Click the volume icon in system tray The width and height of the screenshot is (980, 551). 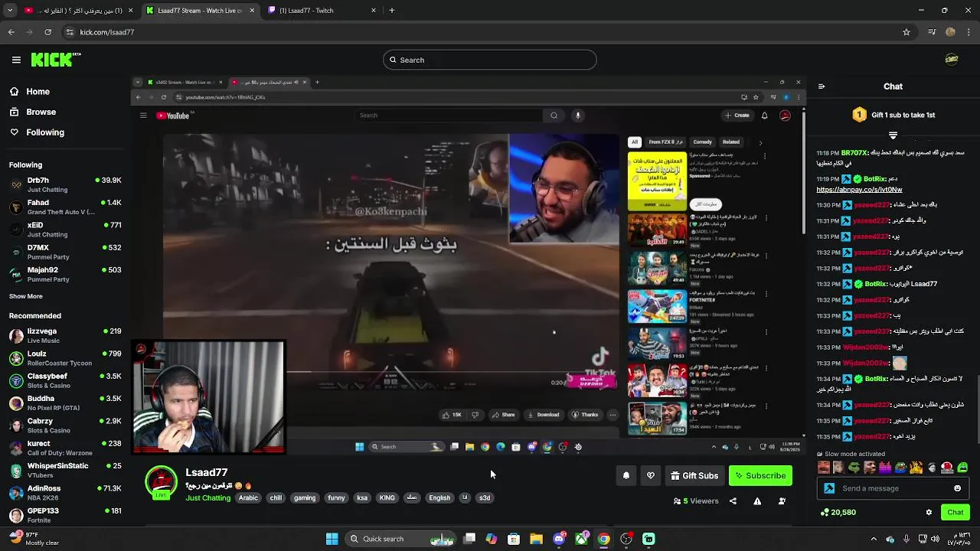pos(936,539)
